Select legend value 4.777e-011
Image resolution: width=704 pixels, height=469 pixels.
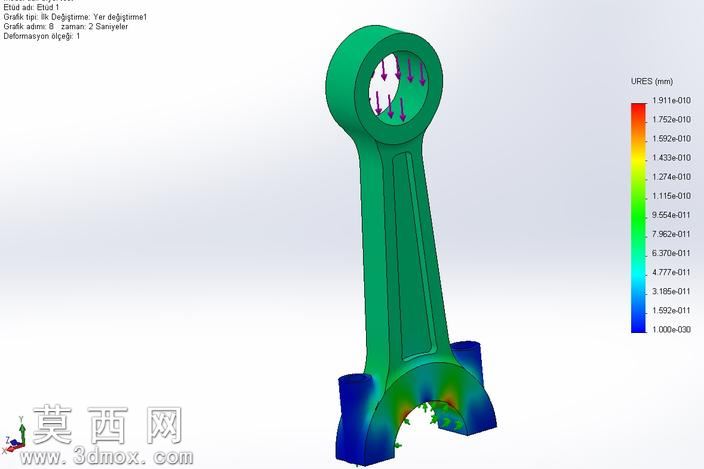point(671,272)
